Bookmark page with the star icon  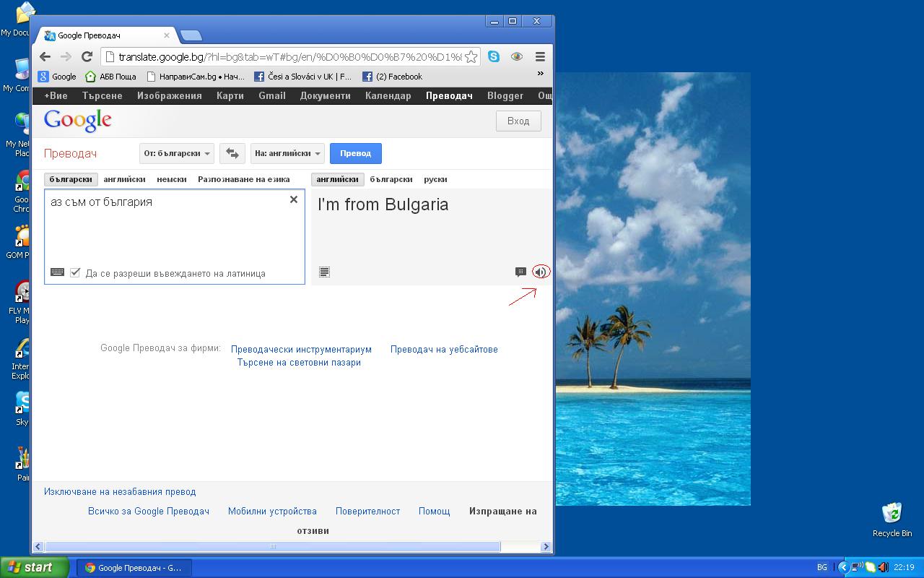pyautogui.click(x=471, y=56)
